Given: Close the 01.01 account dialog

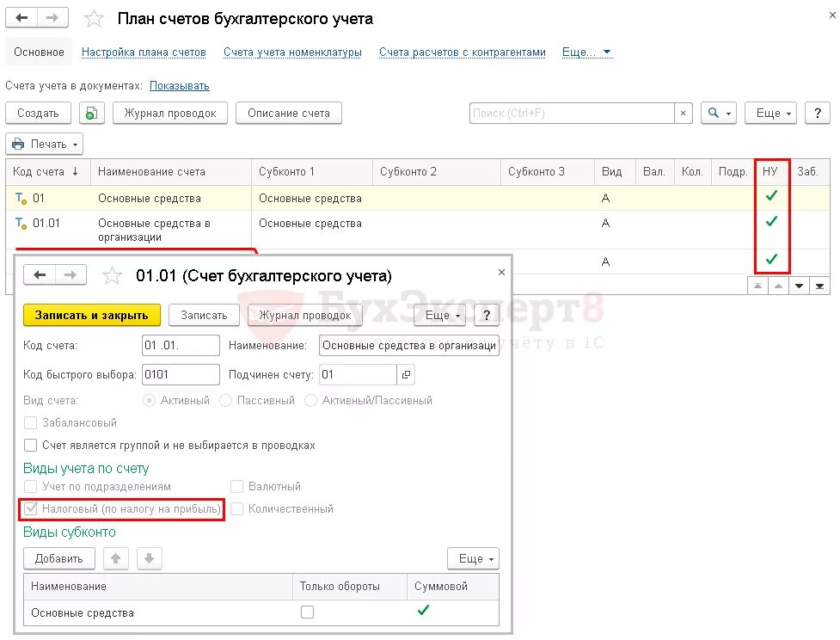Looking at the screenshot, I should coord(501,273).
